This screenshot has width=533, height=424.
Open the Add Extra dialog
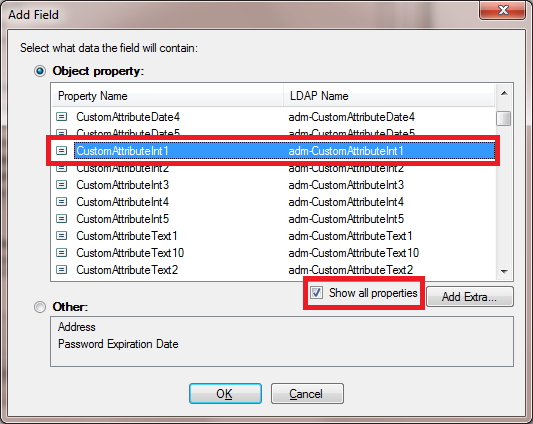tap(469, 297)
